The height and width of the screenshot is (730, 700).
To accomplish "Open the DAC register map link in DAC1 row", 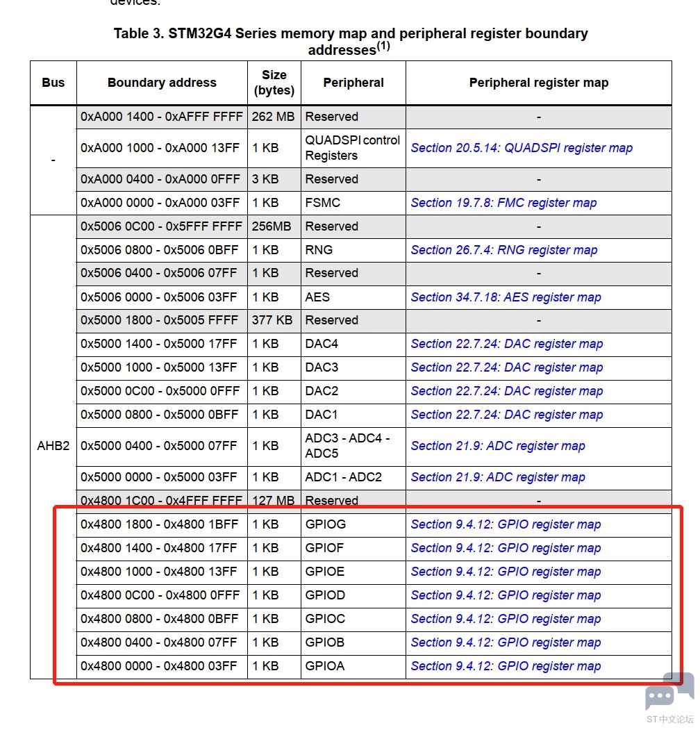I will (x=506, y=415).
